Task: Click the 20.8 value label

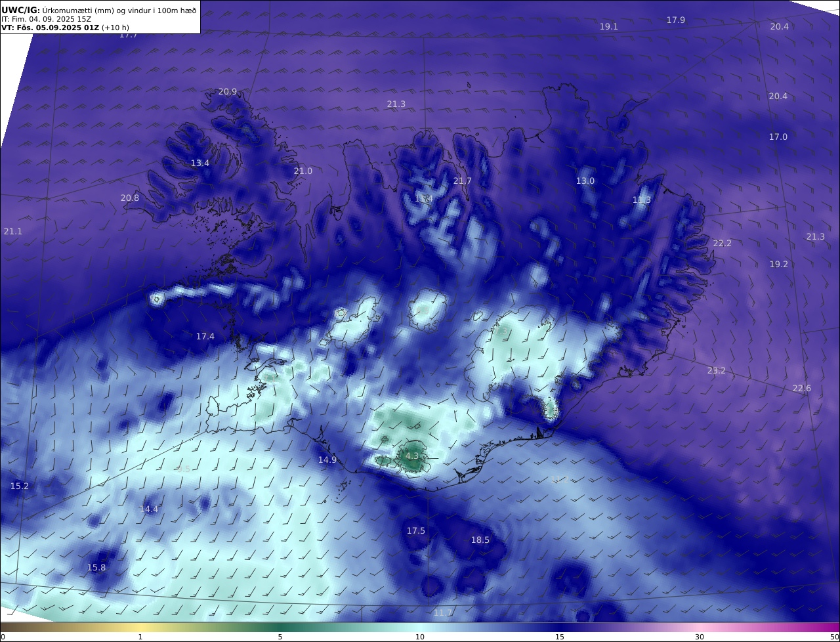Action: 130,198
